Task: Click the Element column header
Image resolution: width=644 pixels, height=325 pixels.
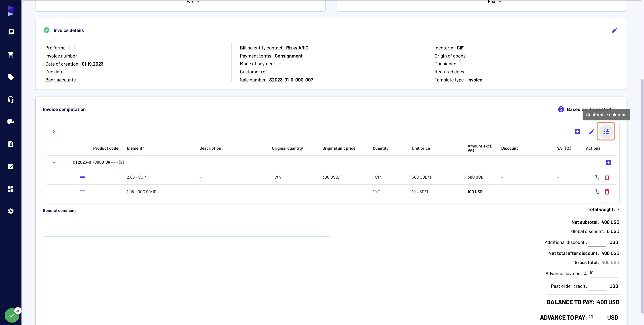Action: pos(135,148)
